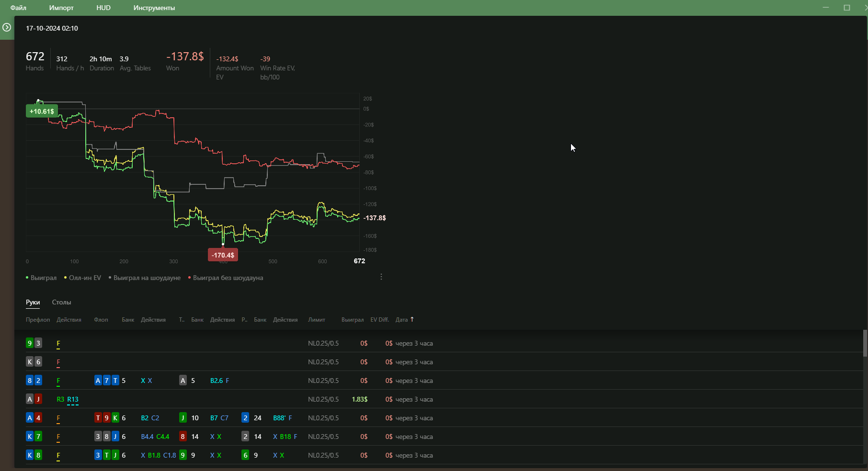The width and height of the screenshot is (868, 471).
Task: Click the -39 Win Rate EV stat
Action: 277,67
